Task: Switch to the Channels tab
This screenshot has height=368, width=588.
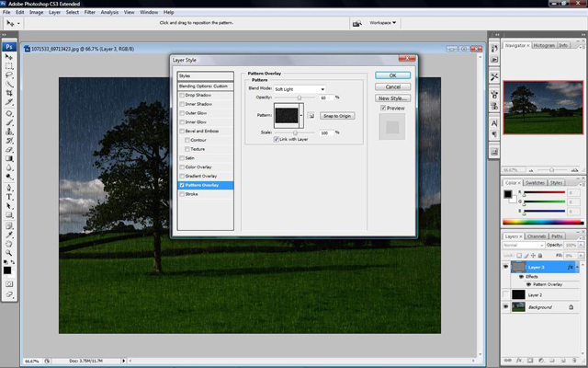Action: (537, 236)
